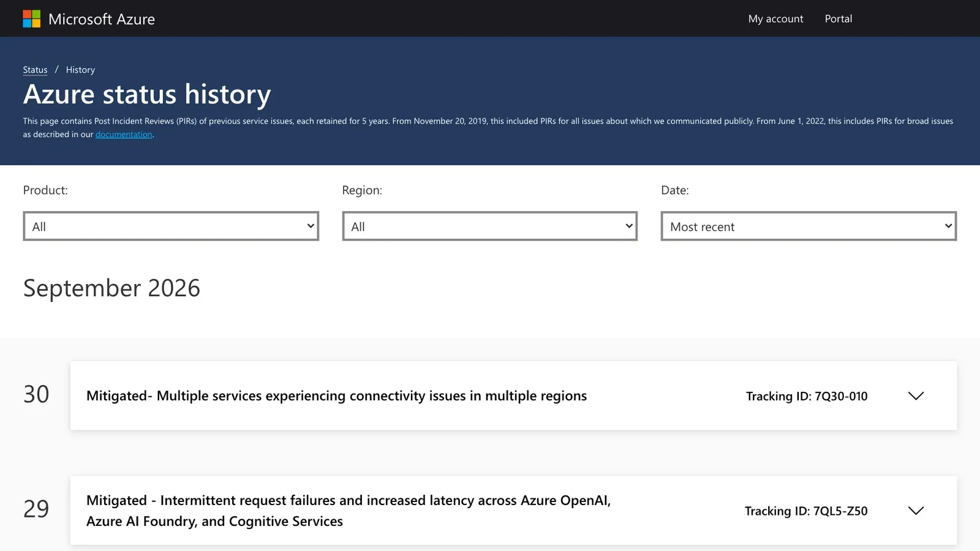Click the Date: label
The height and width of the screenshot is (551, 980).
click(675, 190)
